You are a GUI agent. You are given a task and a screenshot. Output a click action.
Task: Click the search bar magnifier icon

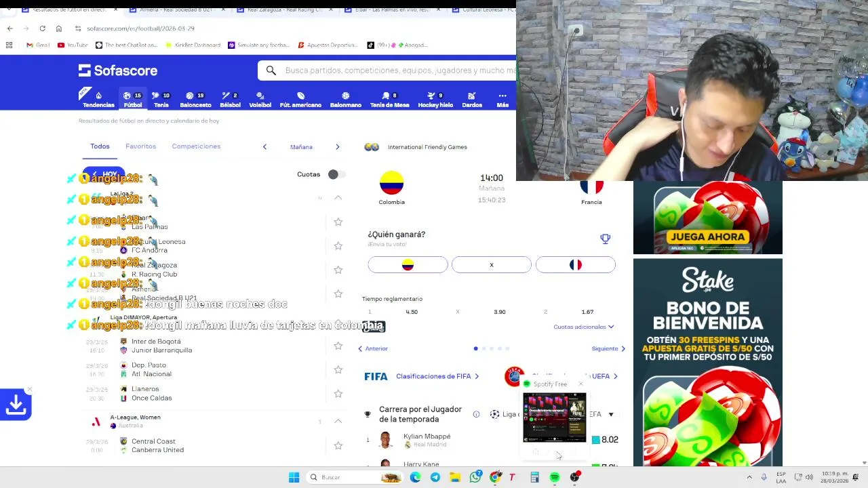pyautogui.click(x=271, y=70)
